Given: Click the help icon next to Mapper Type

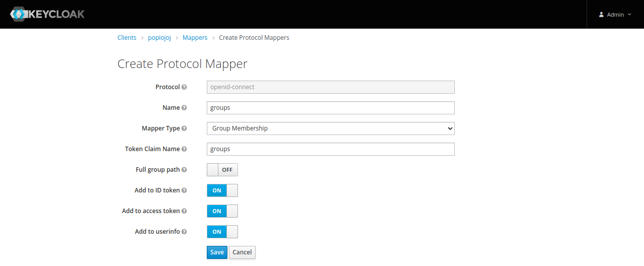Looking at the screenshot, I should [x=184, y=128].
